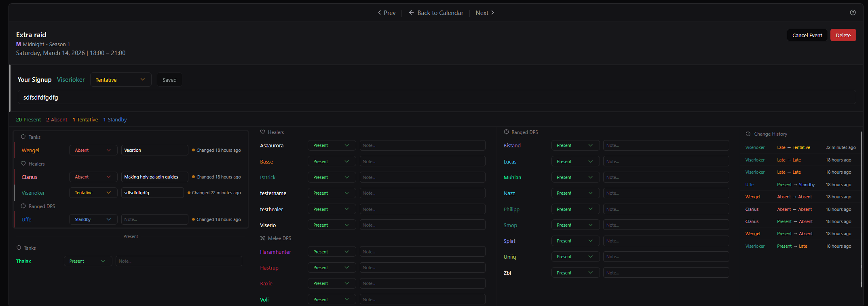Viewport: 868px width, 306px height.
Task: Open Viserioker's Tentative dropdown in roster list
Action: pyautogui.click(x=93, y=193)
